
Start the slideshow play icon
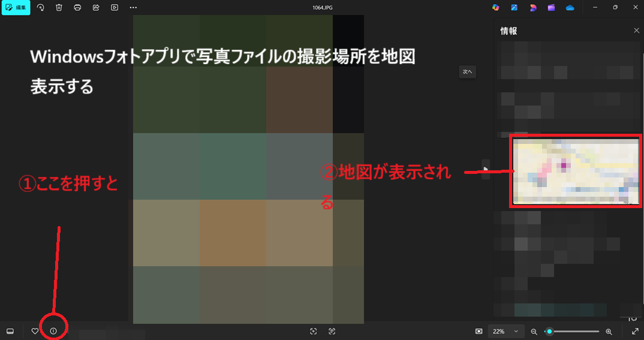[x=115, y=7]
